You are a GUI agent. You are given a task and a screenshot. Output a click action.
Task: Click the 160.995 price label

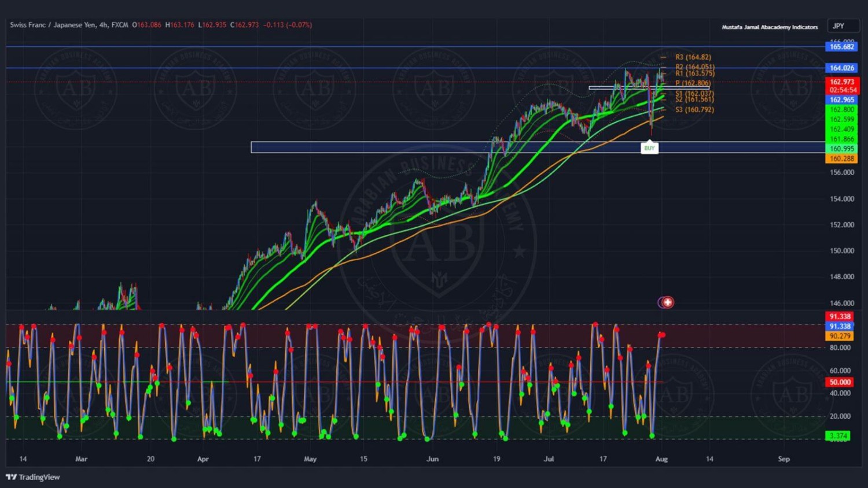[841, 149]
